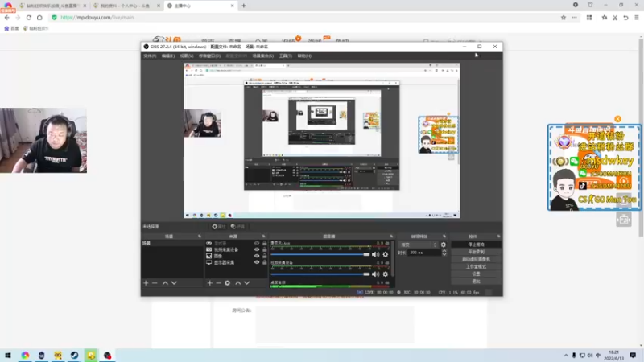
Task: Click the Start Recording button
Action: (476, 252)
